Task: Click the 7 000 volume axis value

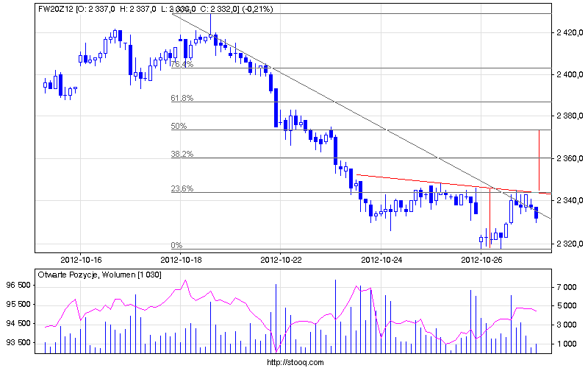Action: coord(567,287)
